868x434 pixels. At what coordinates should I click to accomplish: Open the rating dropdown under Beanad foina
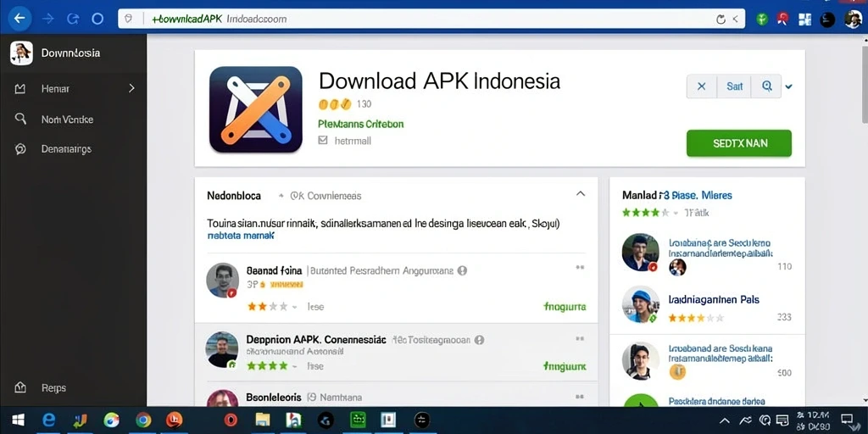coord(294,307)
